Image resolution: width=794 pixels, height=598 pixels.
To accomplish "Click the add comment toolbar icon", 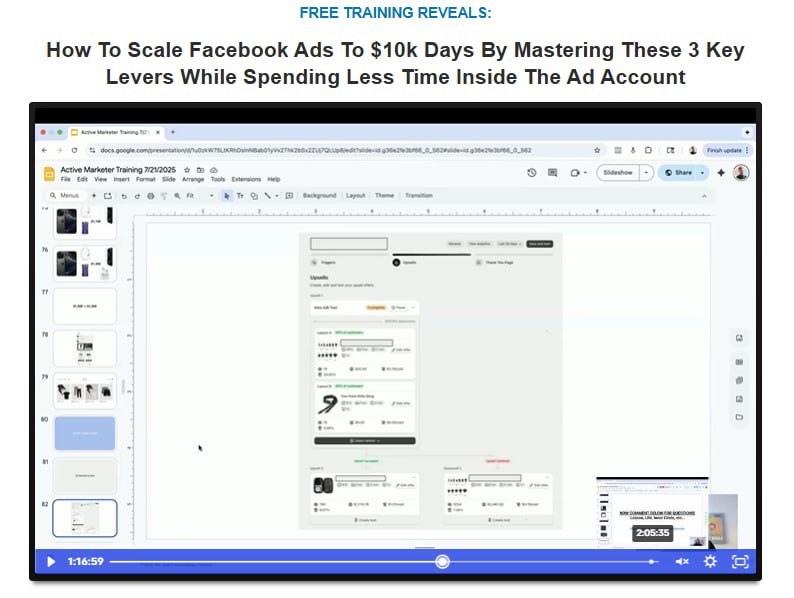I will [x=289, y=195].
